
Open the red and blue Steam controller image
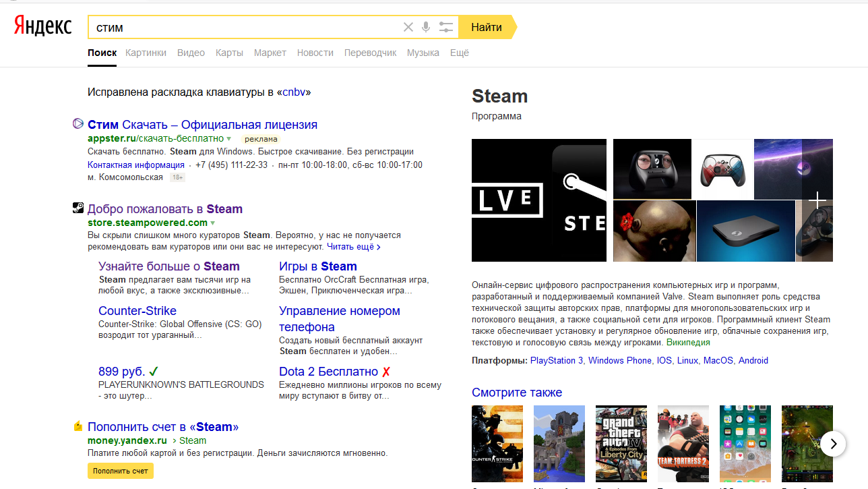point(723,168)
